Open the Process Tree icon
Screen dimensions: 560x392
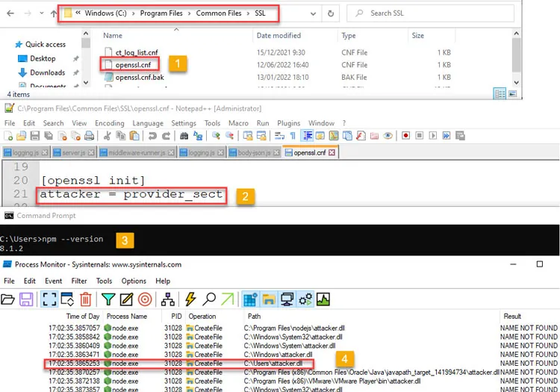click(x=168, y=299)
